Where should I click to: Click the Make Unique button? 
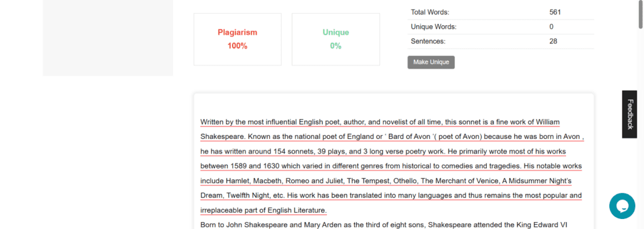coord(431,62)
